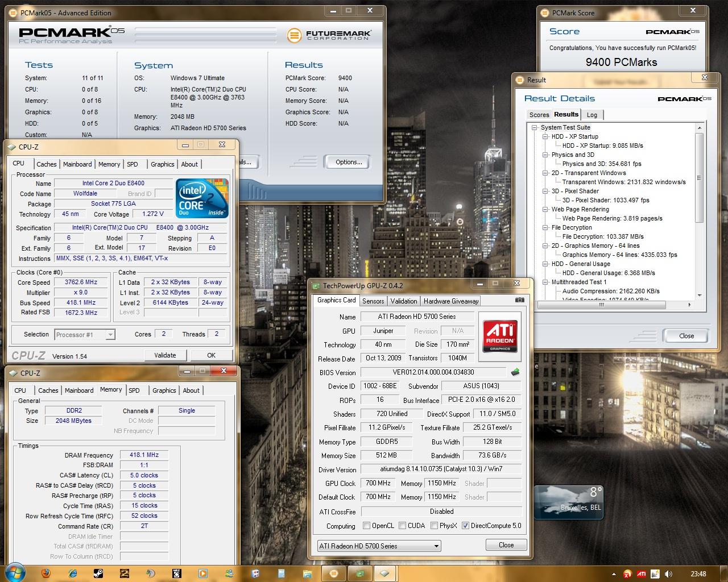Open PCMark05 Options...
The width and height of the screenshot is (728, 582).
point(349,162)
